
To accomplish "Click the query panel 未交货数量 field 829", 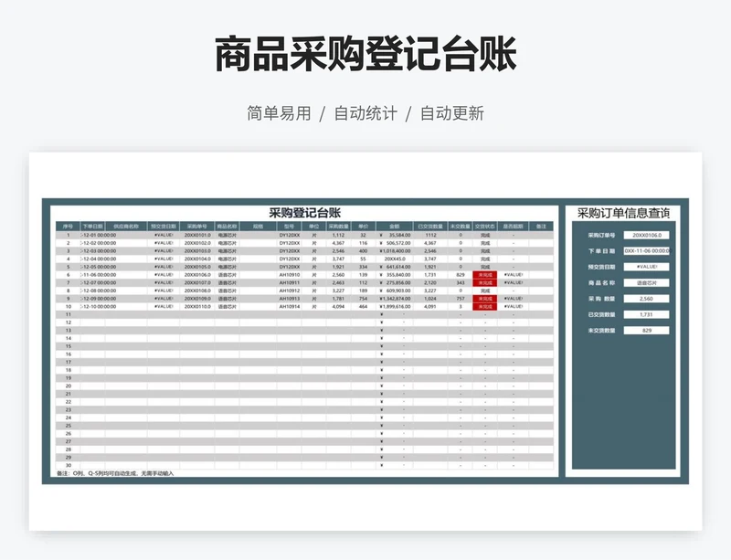I will (646, 331).
